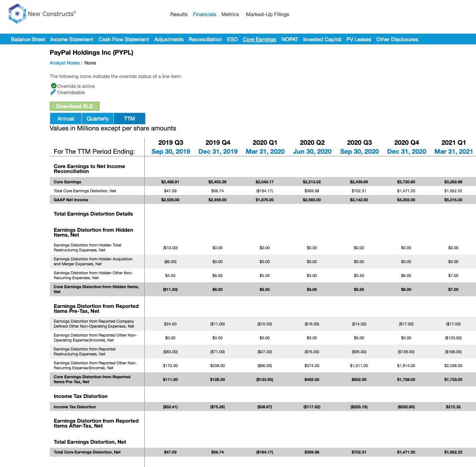Click the PayPal Holdings Inc (PYPL) title

[x=91, y=52]
